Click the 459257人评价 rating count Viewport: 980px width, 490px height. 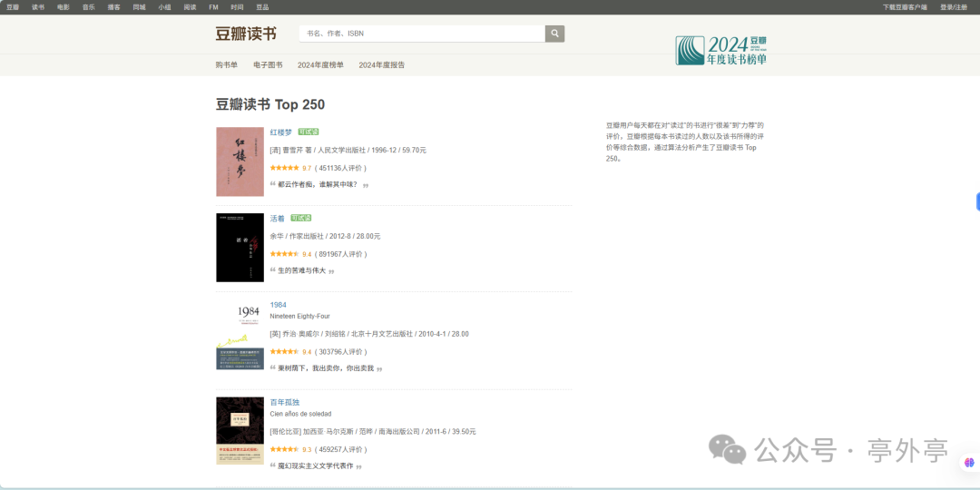340,449
